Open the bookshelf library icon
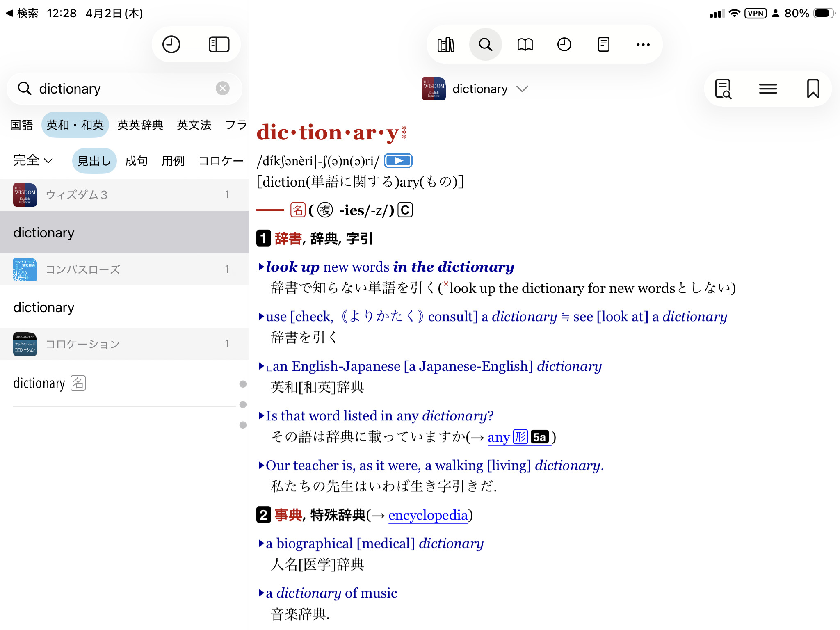Viewport: 840px width, 630px height. (x=446, y=44)
